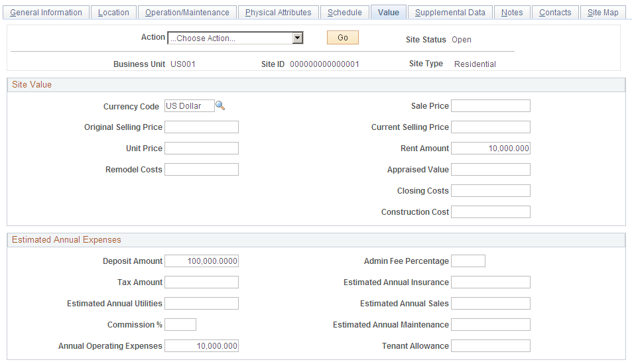The image size is (632, 364).
Task: Switch to the General Information tab
Action: pyautogui.click(x=46, y=13)
